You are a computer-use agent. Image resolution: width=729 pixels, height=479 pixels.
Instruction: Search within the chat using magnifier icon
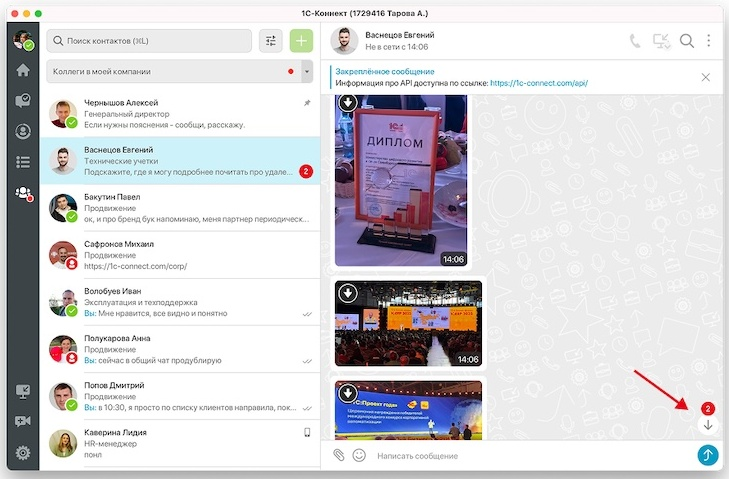coord(687,41)
